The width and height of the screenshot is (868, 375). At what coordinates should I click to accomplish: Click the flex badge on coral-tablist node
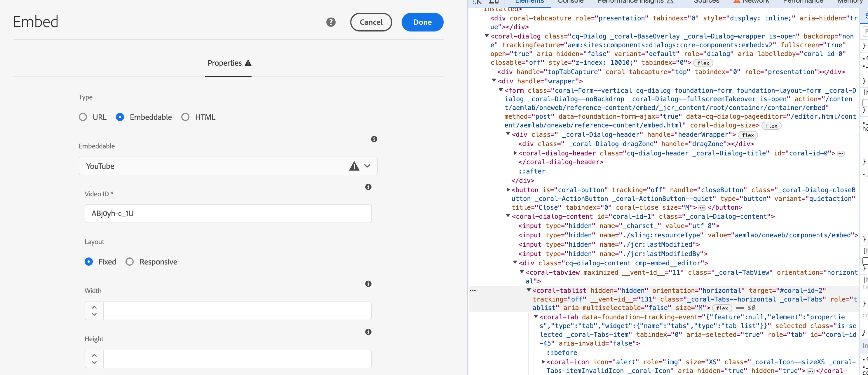(722, 308)
